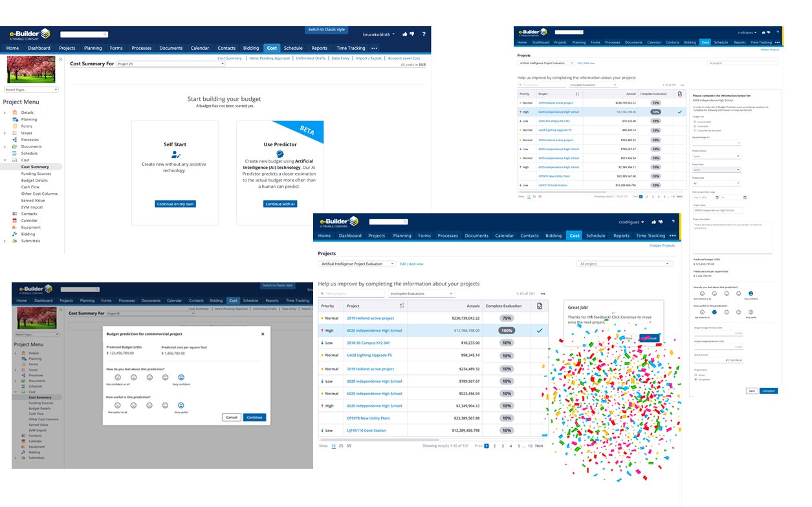Click Continue on my own button

tap(175, 204)
